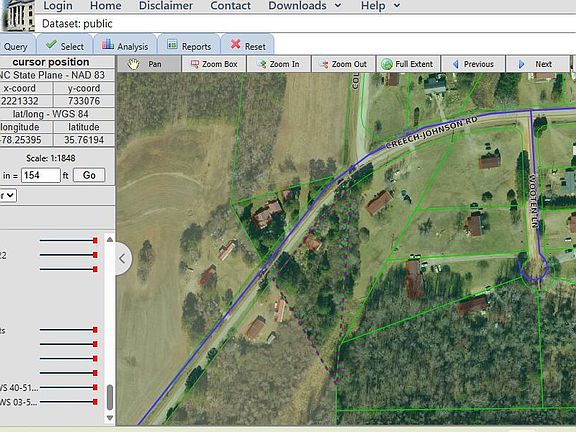Adjust the first layer opacity slider
The height and width of the screenshot is (432, 576).
[x=68, y=241]
